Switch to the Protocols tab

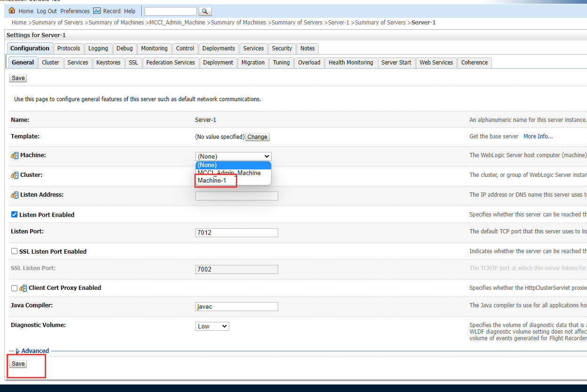[x=69, y=48]
